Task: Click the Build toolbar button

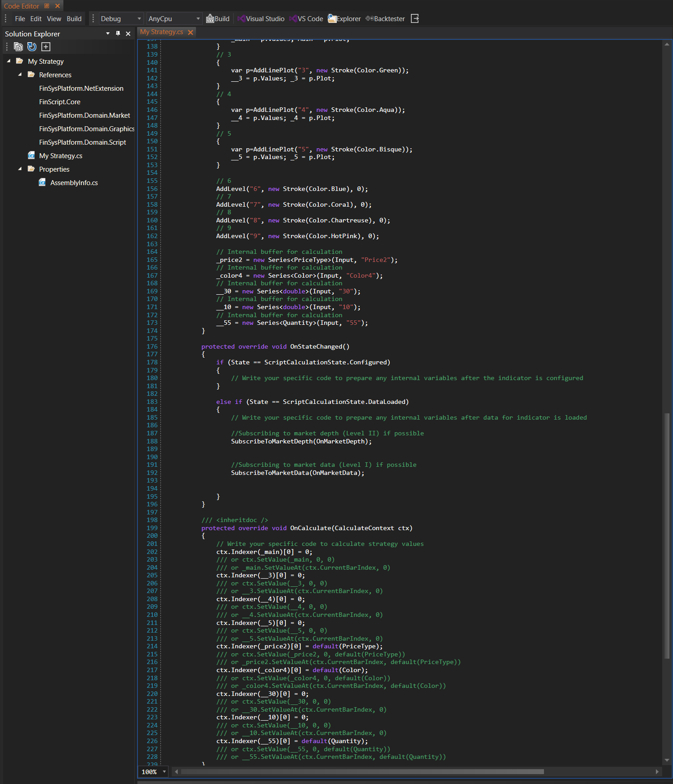Action: 218,19
